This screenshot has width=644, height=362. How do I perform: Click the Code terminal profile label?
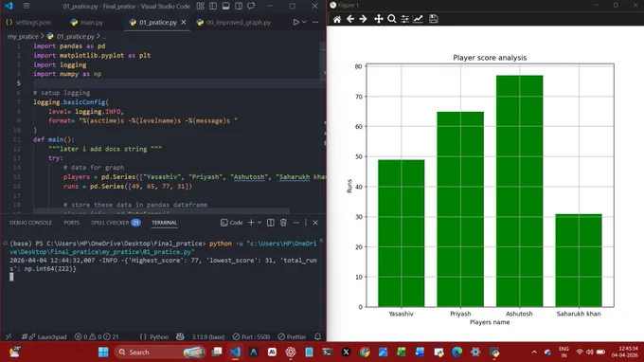[x=232, y=223]
